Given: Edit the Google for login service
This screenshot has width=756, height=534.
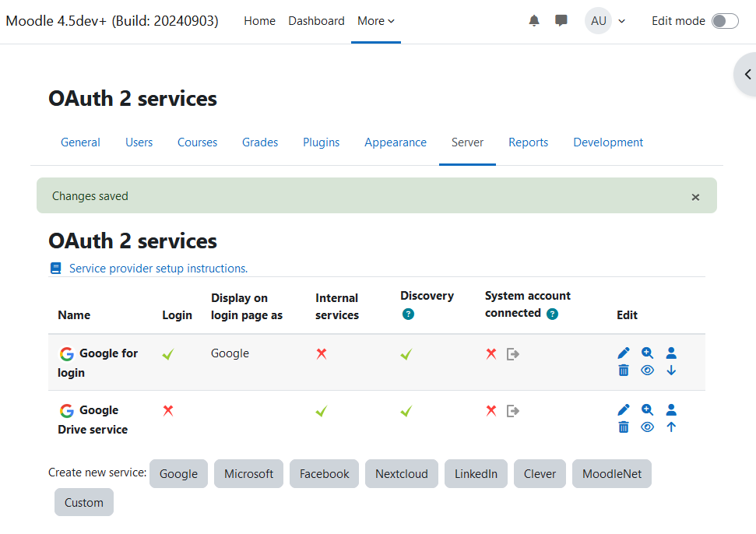Looking at the screenshot, I should tap(624, 353).
